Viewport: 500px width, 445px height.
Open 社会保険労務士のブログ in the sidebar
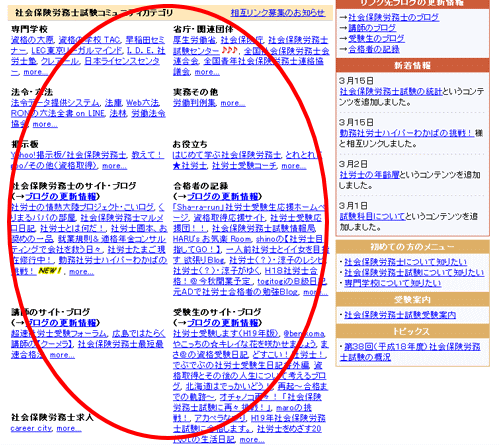[x=393, y=18]
